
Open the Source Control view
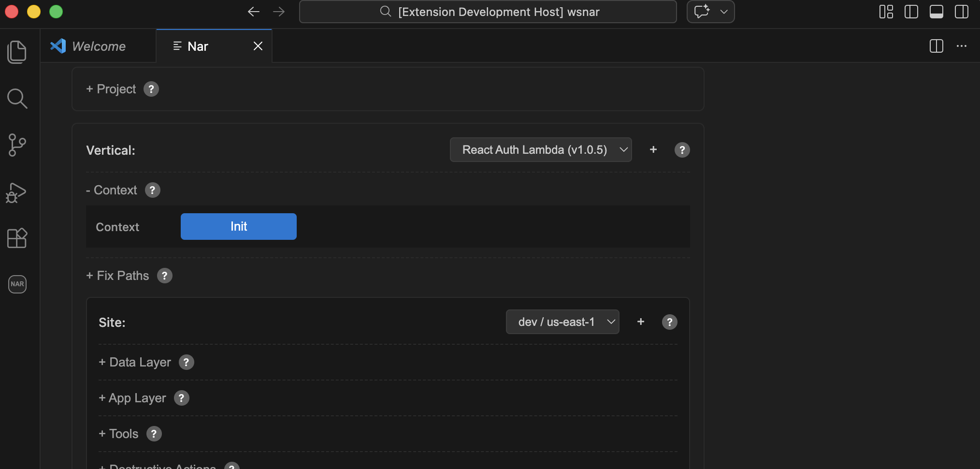pos(17,145)
